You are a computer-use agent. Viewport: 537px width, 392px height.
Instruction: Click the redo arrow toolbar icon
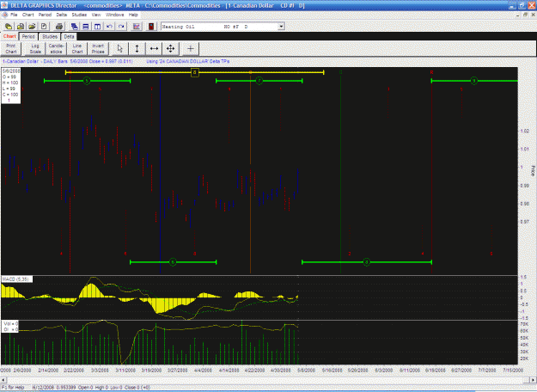pyautogui.click(x=121, y=27)
